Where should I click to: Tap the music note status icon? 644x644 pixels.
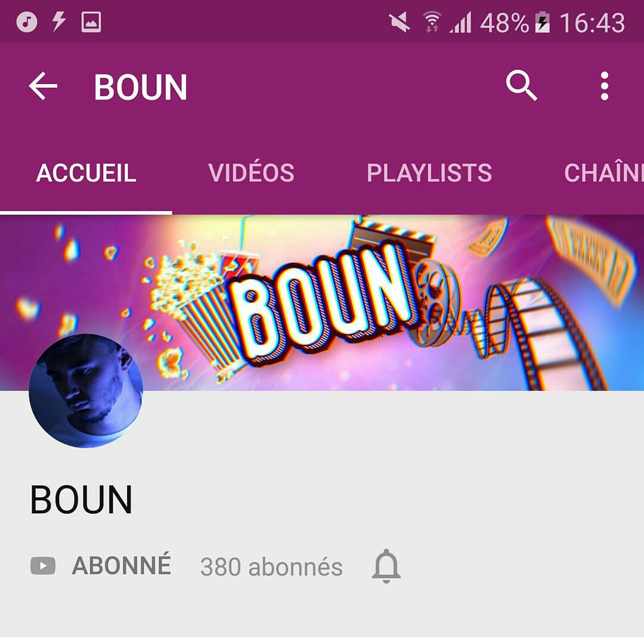point(27,21)
